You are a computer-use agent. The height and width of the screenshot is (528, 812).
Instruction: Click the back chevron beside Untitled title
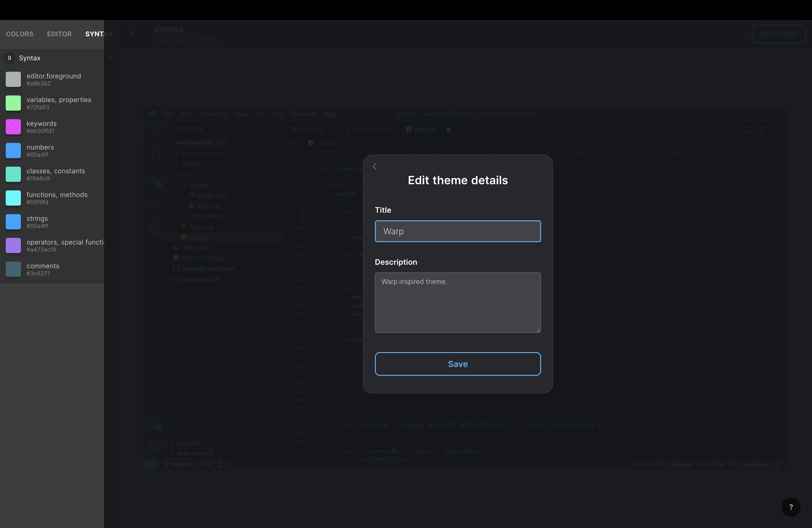(x=133, y=34)
